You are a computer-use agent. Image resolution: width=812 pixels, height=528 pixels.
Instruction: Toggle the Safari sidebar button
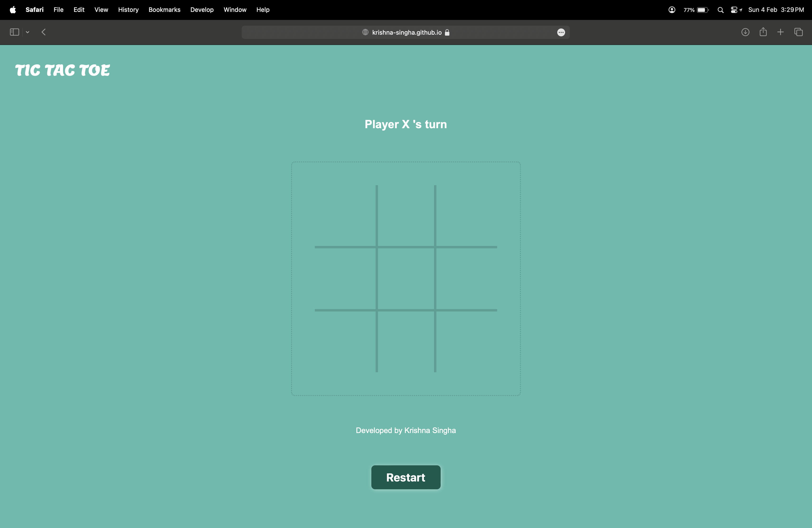tap(14, 32)
